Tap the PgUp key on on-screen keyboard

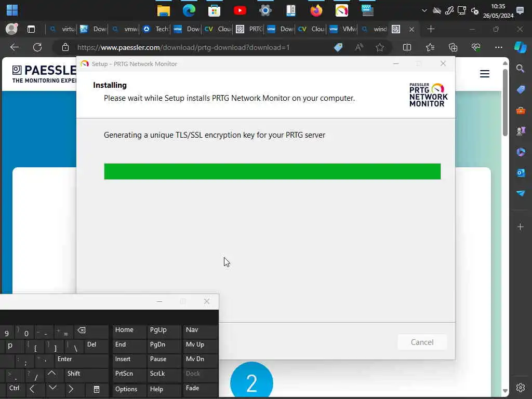164,331
